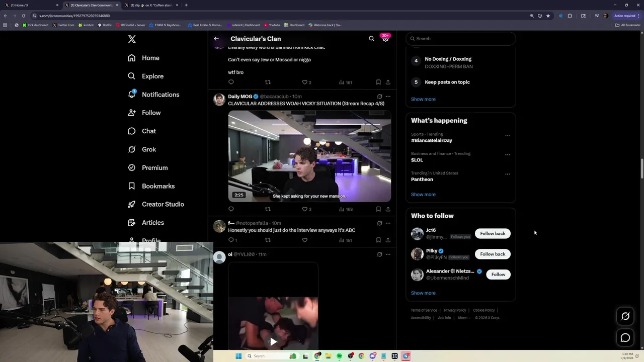644x362 pixels.
Task: Bookmark the Daily MOG post
Action: point(378,209)
